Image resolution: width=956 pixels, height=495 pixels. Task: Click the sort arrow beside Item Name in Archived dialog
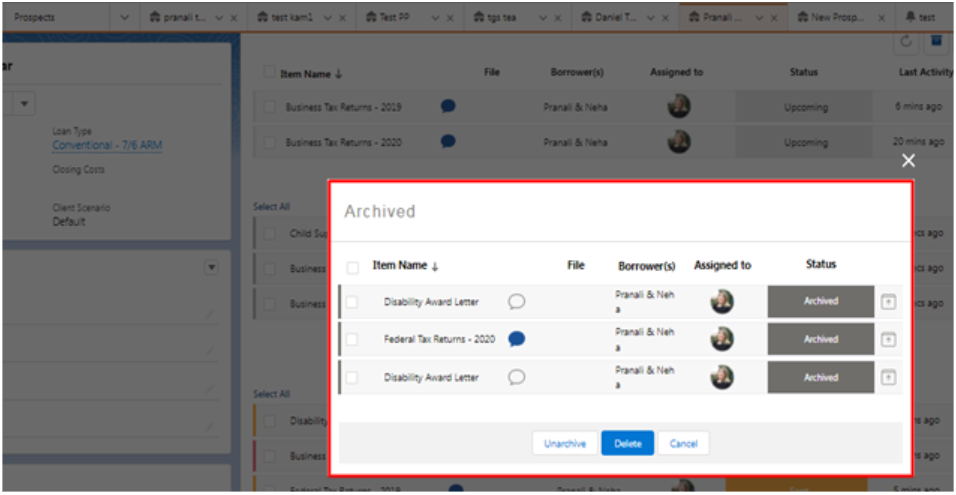(x=435, y=266)
